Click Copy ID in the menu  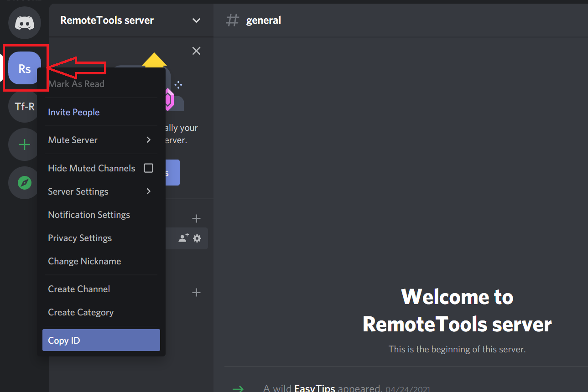[101, 340]
